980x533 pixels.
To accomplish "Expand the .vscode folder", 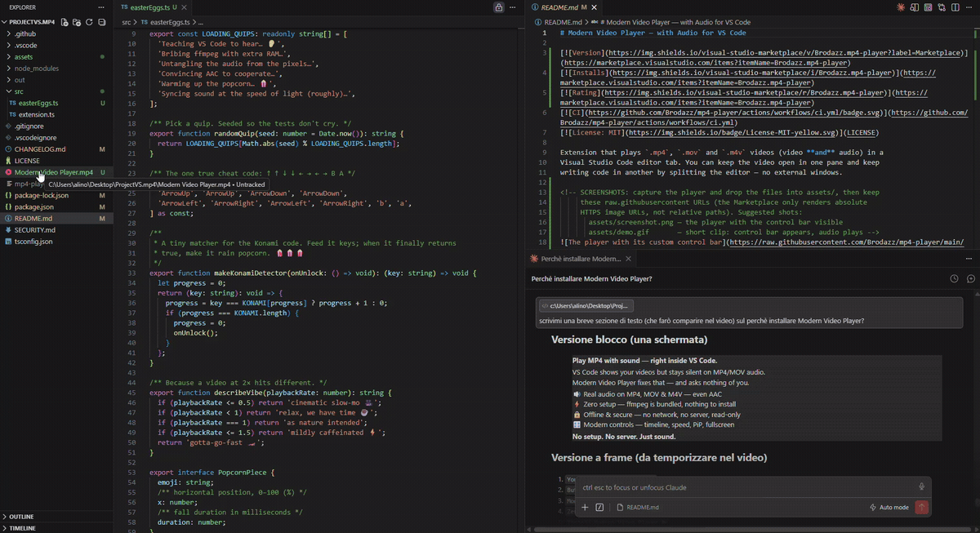I will point(56,45).
